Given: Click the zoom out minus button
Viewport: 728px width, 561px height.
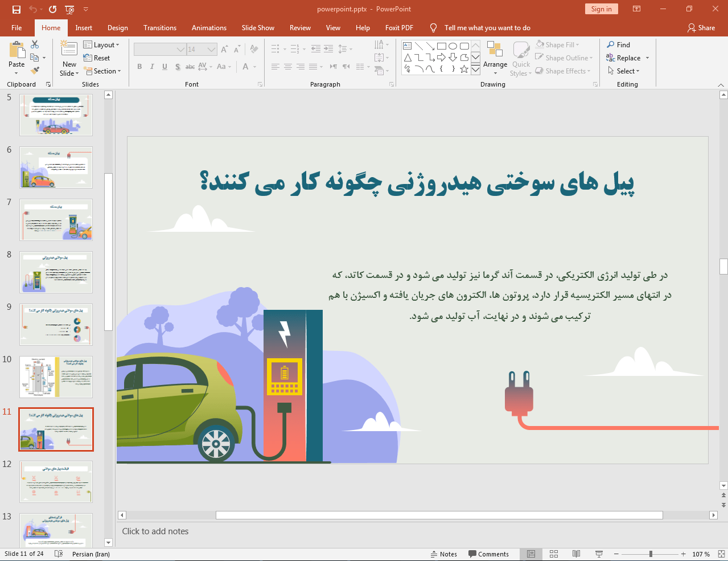Looking at the screenshot, I should (x=616, y=554).
